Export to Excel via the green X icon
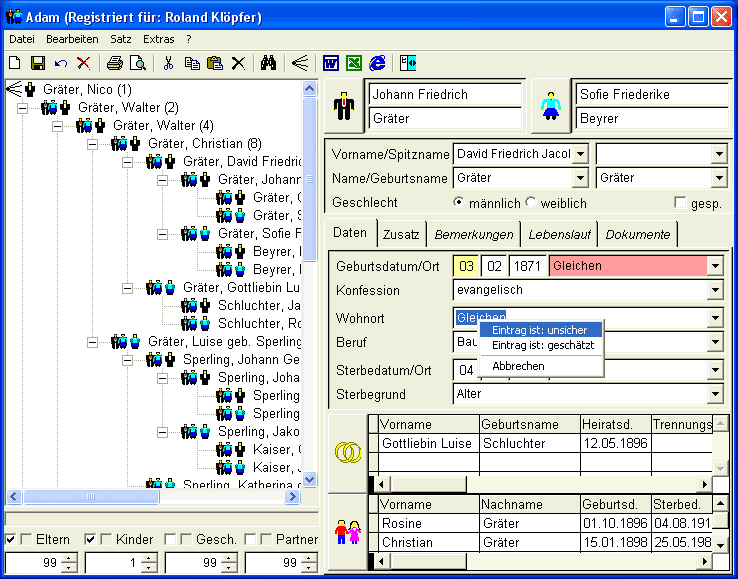Viewport: 738px width, 579px height. pos(354,63)
